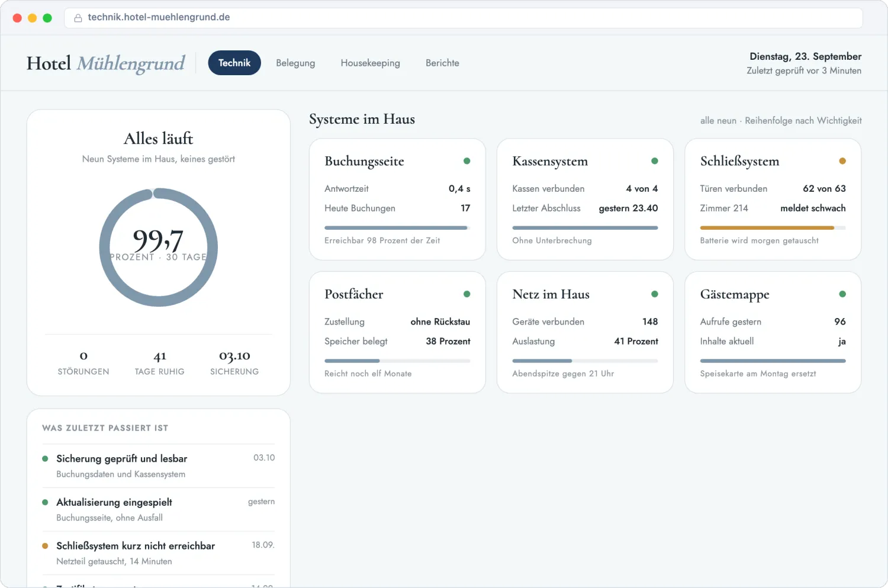888x588 pixels.
Task: Select the active Technik tab
Action: point(234,63)
